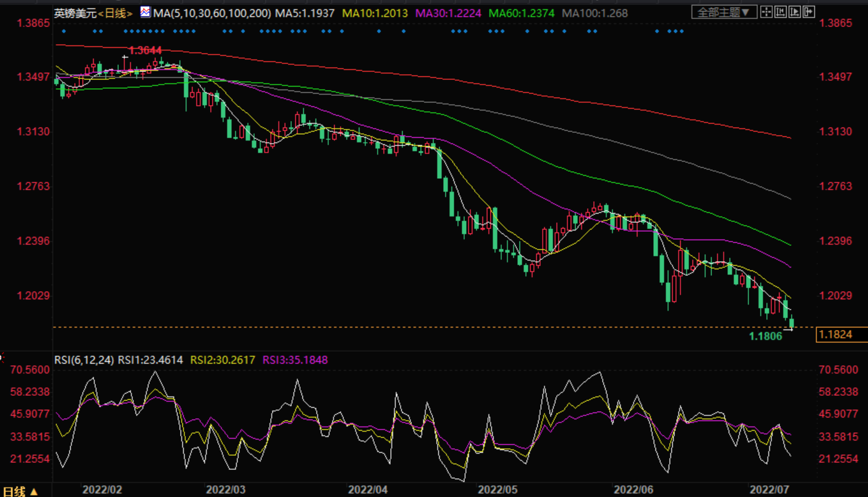The height and width of the screenshot is (497, 868).
Task: Click the jump-to-start range icon
Action: pyautogui.click(x=780, y=12)
